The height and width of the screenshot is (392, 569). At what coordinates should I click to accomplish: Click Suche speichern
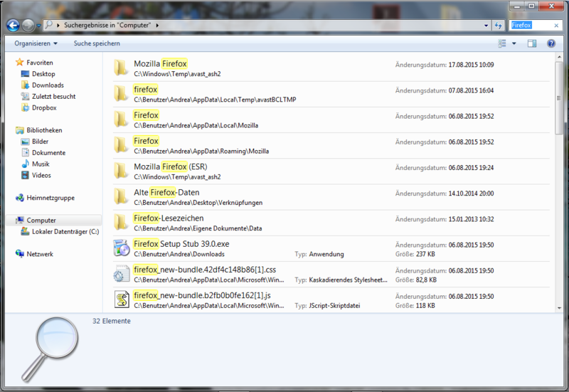97,43
